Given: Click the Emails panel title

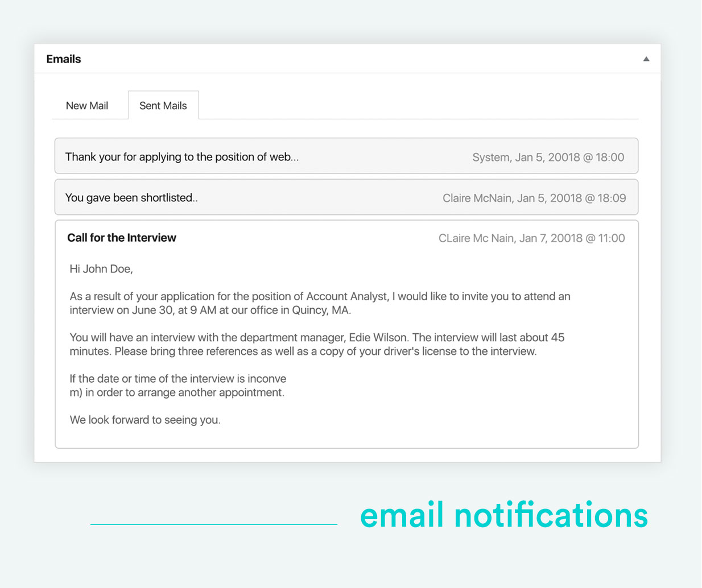Looking at the screenshot, I should [64, 59].
